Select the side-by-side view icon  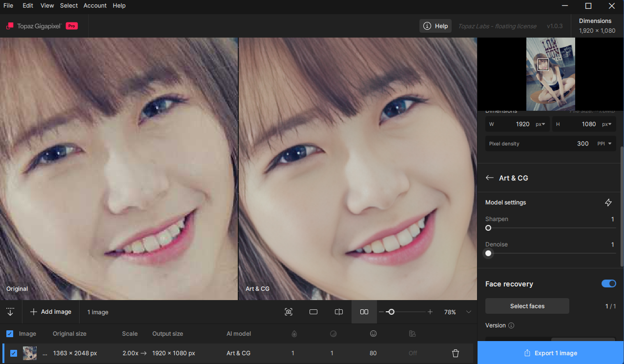(364, 312)
